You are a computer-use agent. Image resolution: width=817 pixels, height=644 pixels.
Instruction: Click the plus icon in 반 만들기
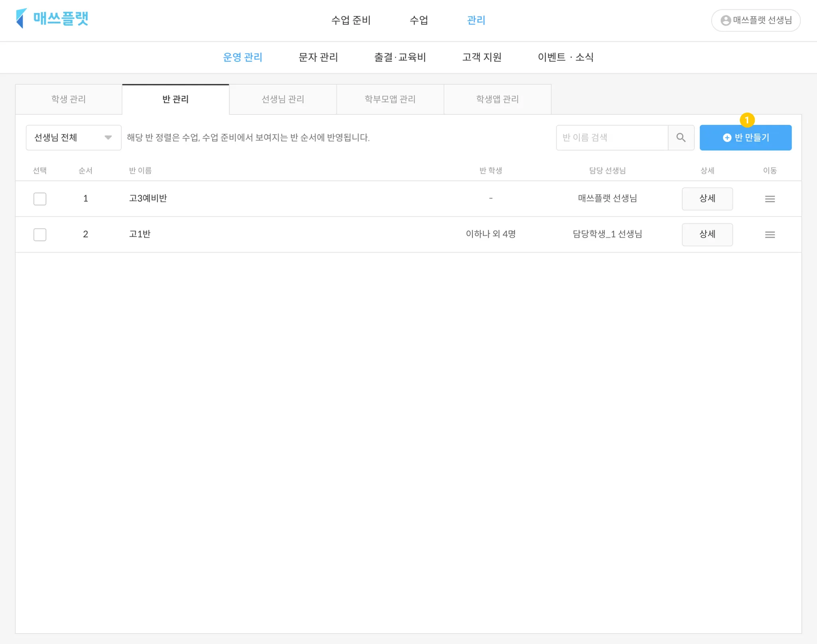727,138
